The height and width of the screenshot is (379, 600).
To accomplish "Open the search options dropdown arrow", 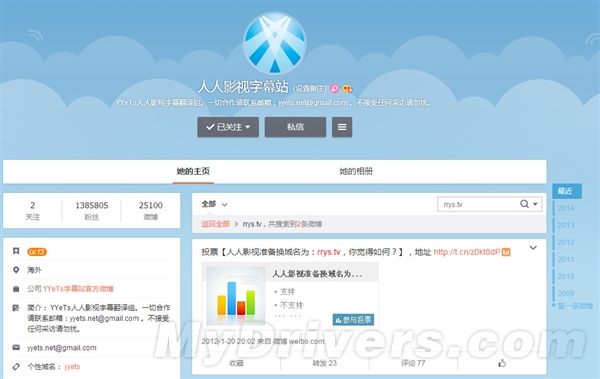I will click(535, 204).
